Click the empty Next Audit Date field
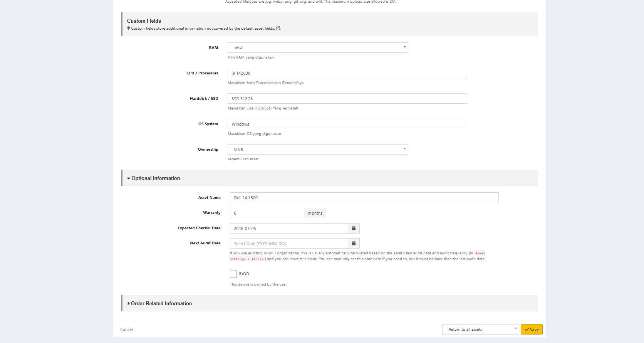Viewport: 644px width, 343px height. [x=289, y=244]
